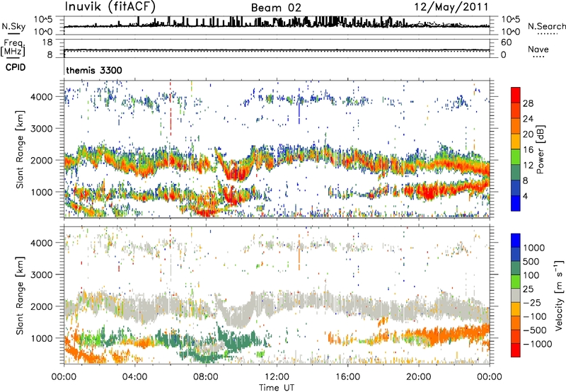The image size is (566, 392).
Task: Click the teal velocity patch near 09:30 at 1000 km
Action: point(236,342)
